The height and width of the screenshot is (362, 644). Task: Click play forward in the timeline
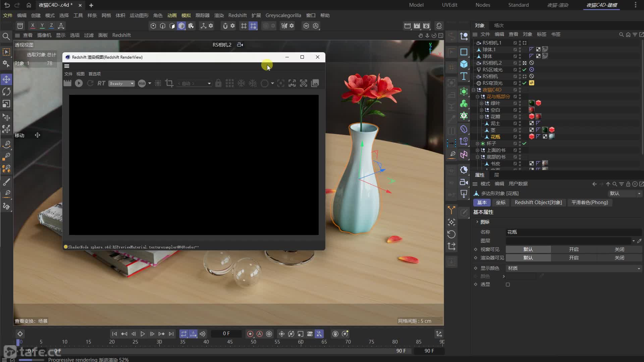tap(143, 334)
